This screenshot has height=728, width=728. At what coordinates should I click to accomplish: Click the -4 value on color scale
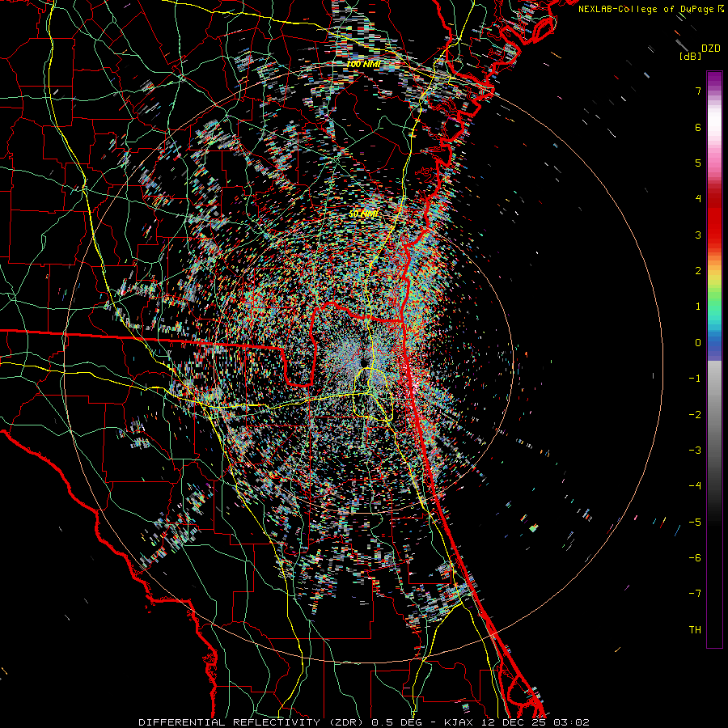click(695, 486)
